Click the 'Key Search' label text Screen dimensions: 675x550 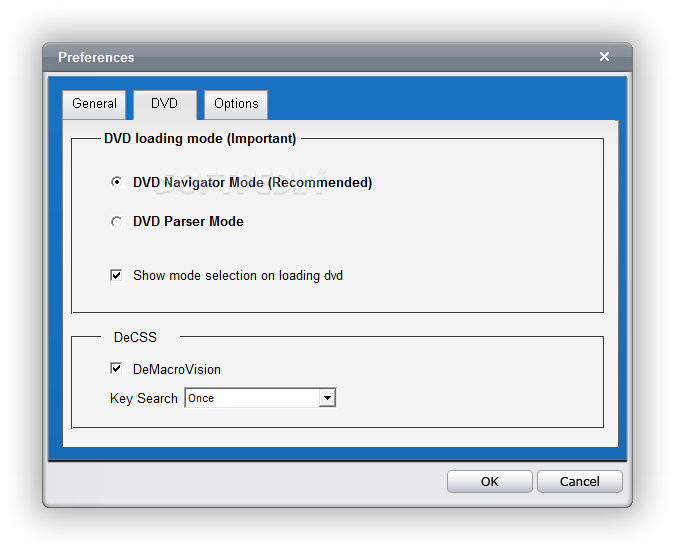144,399
